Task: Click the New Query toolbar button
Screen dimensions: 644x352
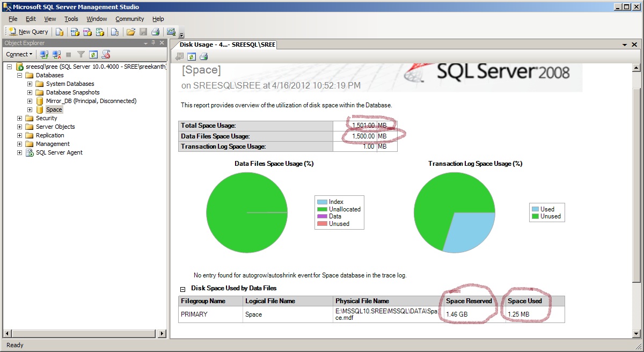Action: 29,32
